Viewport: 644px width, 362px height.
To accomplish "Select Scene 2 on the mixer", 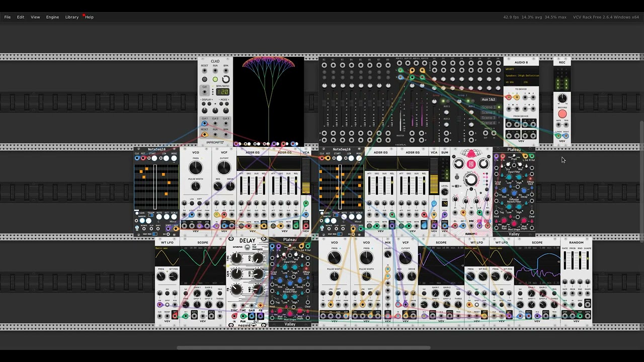I will click(x=488, y=112).
